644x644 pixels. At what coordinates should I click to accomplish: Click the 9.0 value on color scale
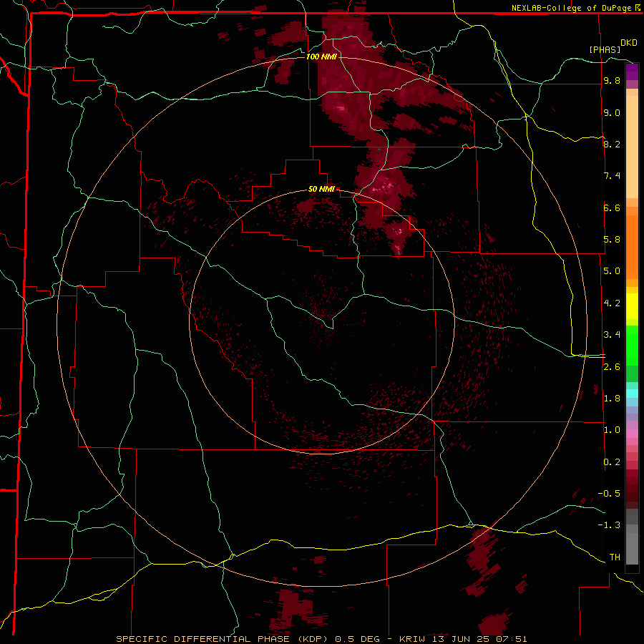(x=612, y=112)
